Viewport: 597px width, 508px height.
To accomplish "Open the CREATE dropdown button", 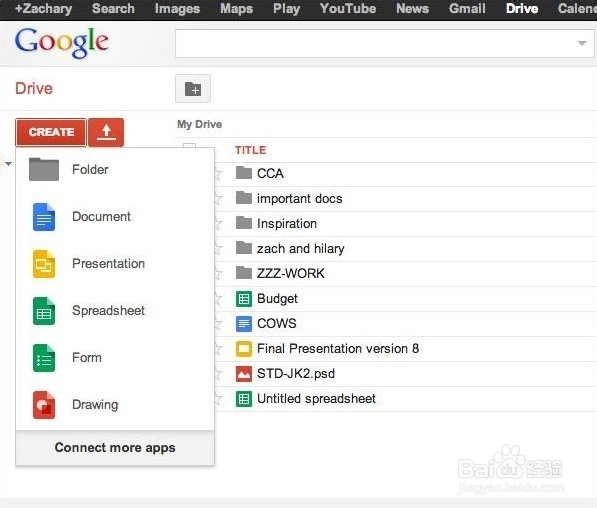I will (x=51, y=132).
